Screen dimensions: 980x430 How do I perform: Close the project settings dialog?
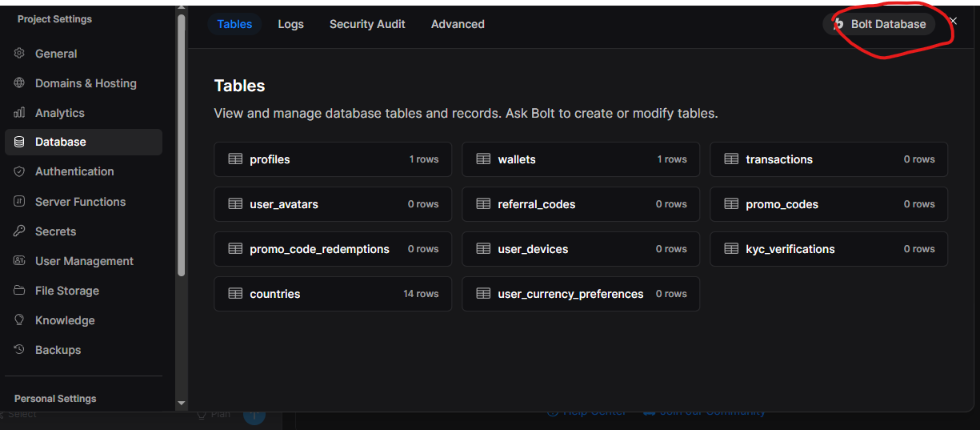[953, 22]
